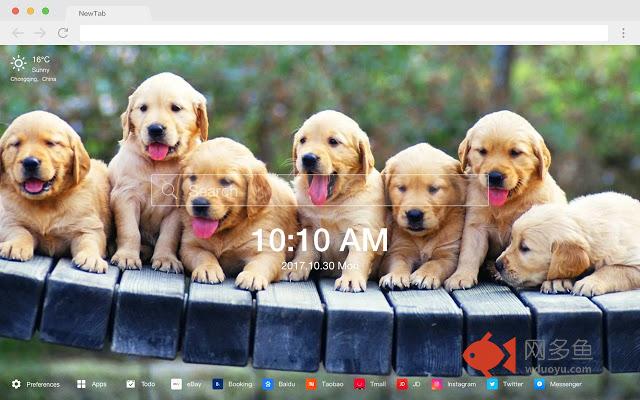The width and height of the screenshot is (640, 400).
Task: Click the Todo checklist icon
Action: click(x=131, y=384)
